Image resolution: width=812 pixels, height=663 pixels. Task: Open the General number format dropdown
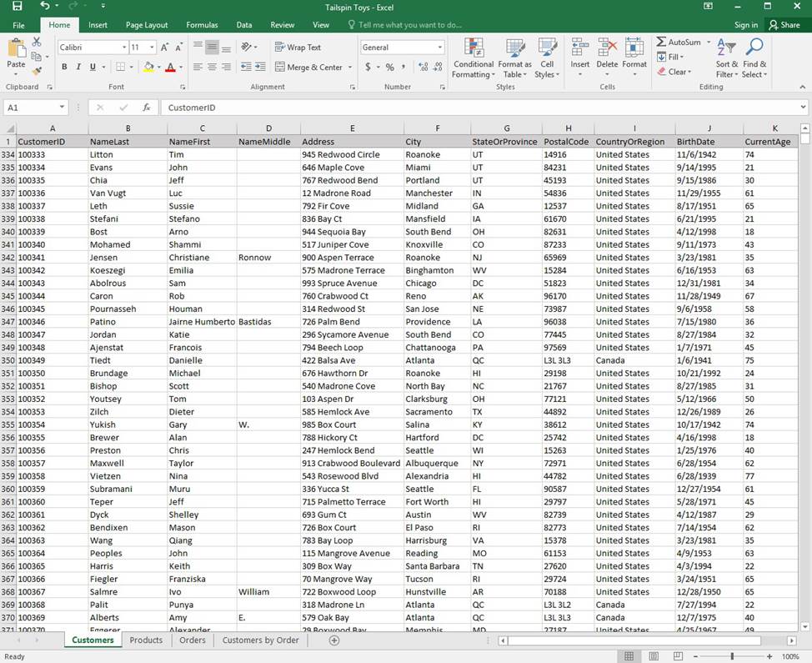click(440, 48)
